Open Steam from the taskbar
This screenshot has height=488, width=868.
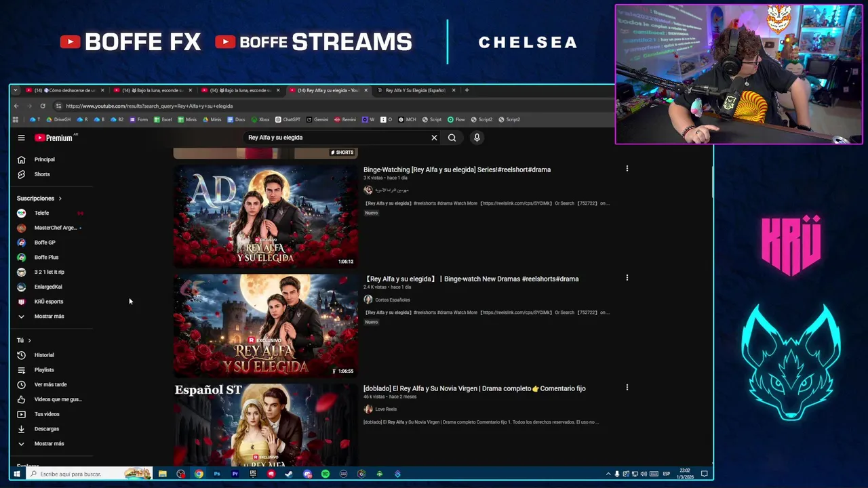tap(289, 474)
